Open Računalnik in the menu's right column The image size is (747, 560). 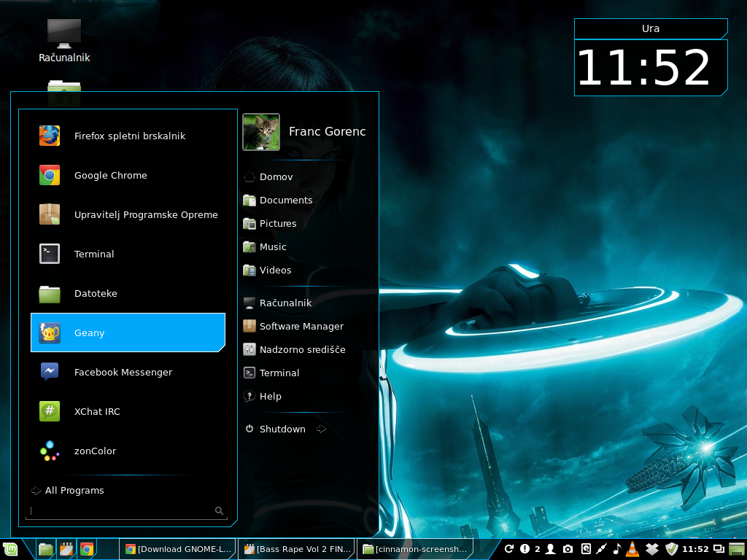tap(277, 303)
